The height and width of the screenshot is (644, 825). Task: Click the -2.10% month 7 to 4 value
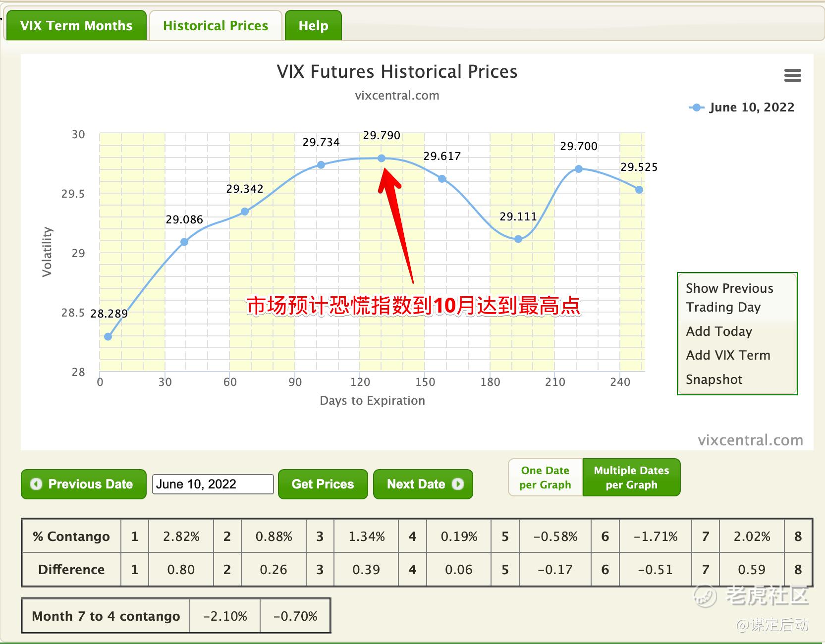click(x=225, y=616)
